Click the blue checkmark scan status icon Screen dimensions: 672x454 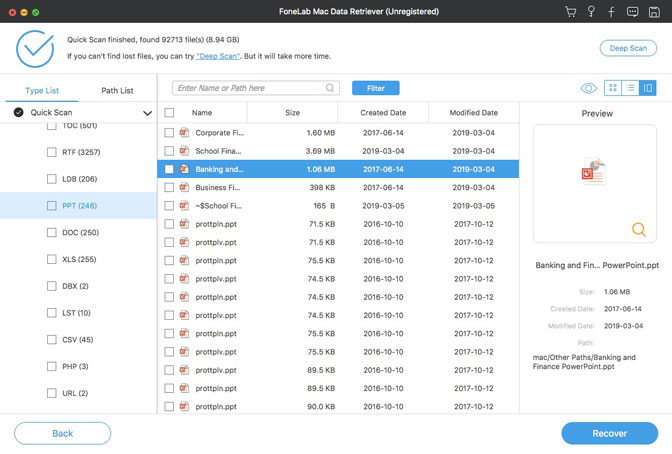(x=35, y=49)
